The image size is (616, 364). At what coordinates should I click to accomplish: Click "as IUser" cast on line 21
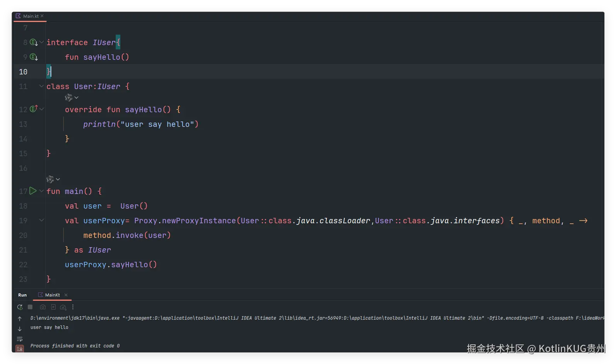[93, 250]
